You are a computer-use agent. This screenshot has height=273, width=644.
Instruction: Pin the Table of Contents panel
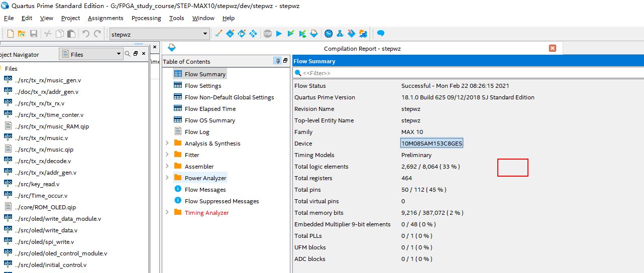point(277,61)
